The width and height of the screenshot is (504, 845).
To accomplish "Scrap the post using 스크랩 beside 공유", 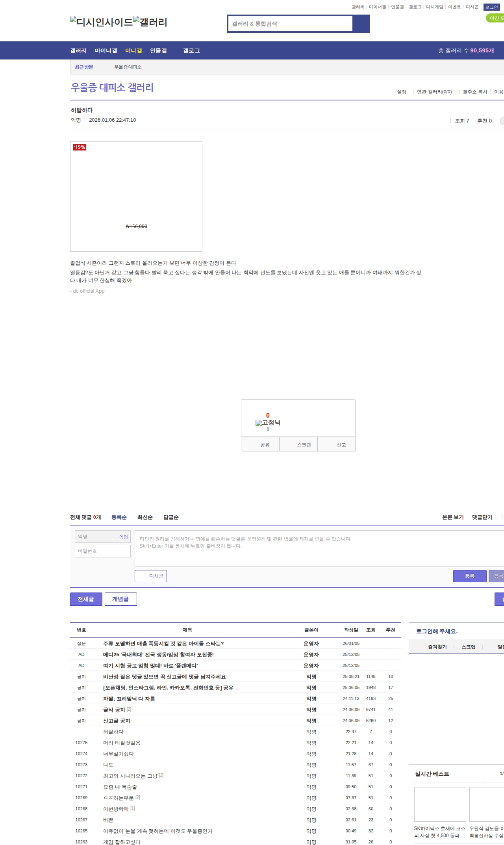I will click(298, 445).
